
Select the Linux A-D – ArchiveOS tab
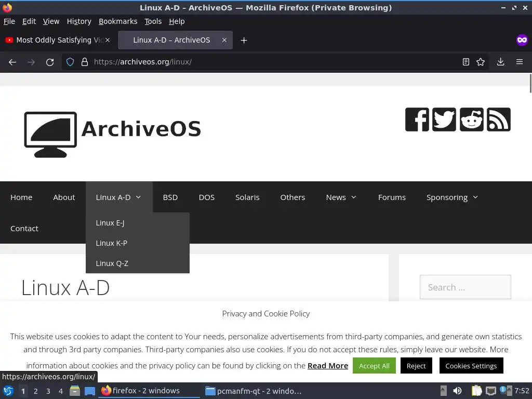tap(175, 40)
